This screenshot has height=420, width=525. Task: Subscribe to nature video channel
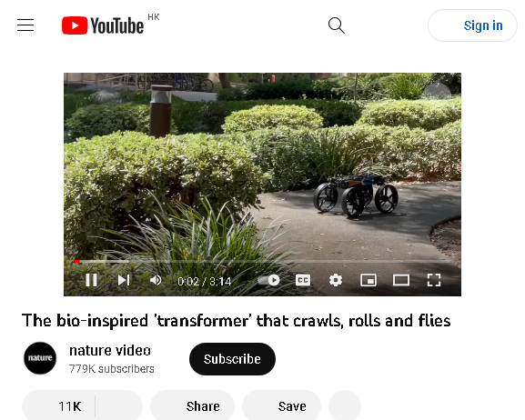(232, 359)
